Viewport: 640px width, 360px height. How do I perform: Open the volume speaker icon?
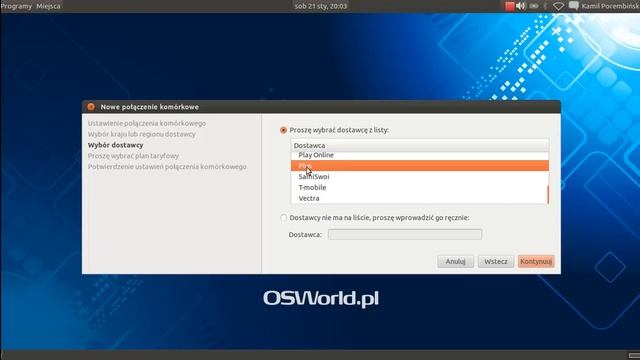[x=521, y=6]
